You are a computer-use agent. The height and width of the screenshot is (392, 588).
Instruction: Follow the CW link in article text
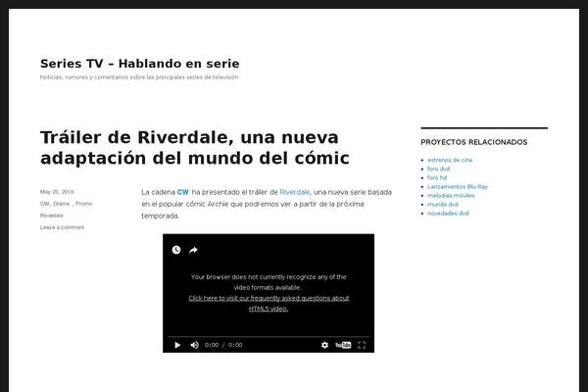click(182, 192)
